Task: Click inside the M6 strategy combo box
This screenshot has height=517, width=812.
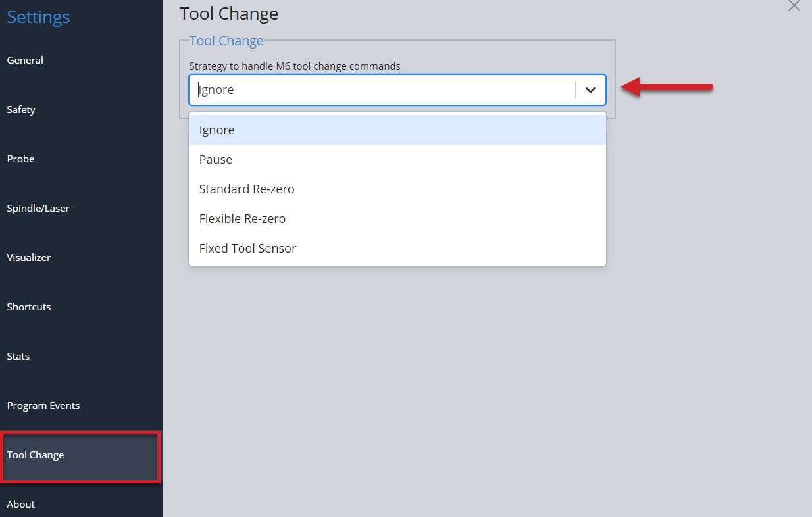Action: point(397,90)
